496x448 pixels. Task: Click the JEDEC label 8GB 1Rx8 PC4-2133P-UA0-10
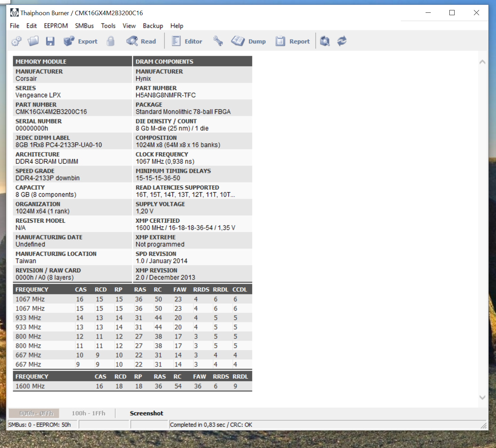59,145
